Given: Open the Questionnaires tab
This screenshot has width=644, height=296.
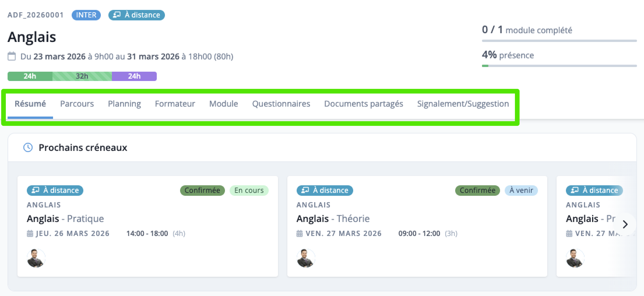Looking at the screenshot, I should (281, 104).
